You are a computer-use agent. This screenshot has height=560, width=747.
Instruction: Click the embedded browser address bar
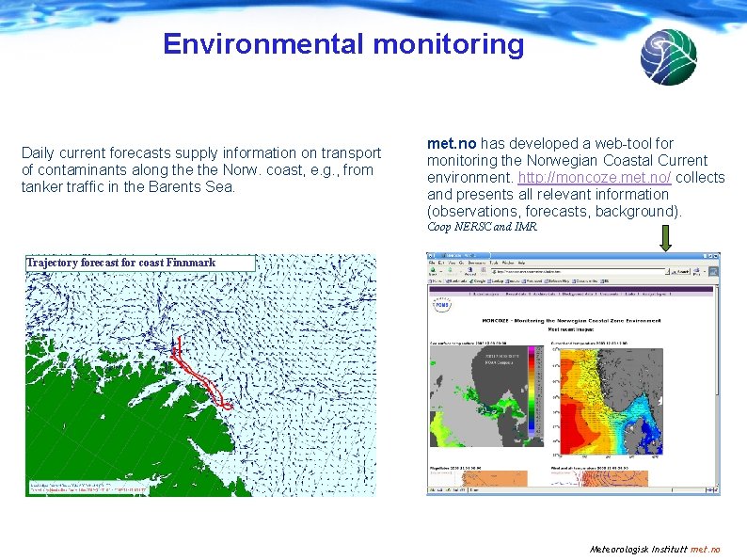[x=578, y=272]
